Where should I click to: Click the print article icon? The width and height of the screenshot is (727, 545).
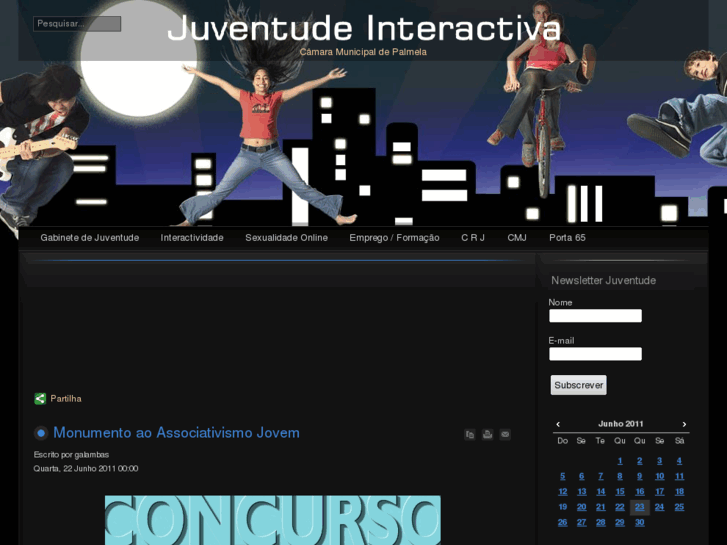point(487,435)
